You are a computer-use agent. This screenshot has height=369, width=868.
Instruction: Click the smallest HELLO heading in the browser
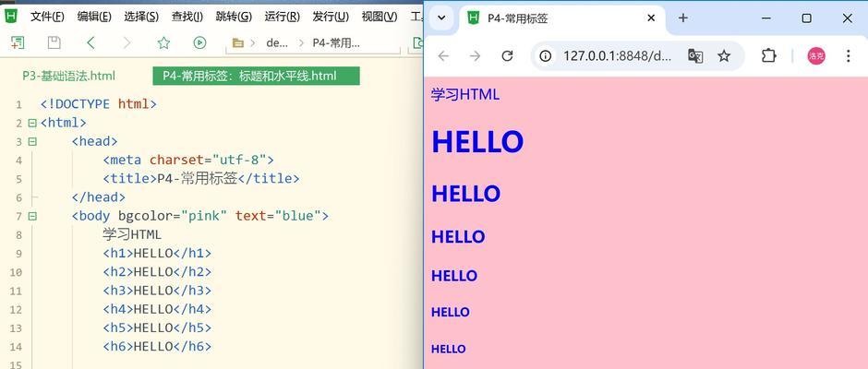(x=449, y=349)
